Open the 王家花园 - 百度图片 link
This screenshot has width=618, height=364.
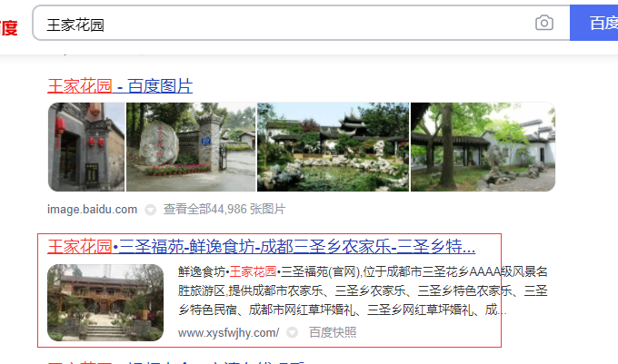(120, 86)
